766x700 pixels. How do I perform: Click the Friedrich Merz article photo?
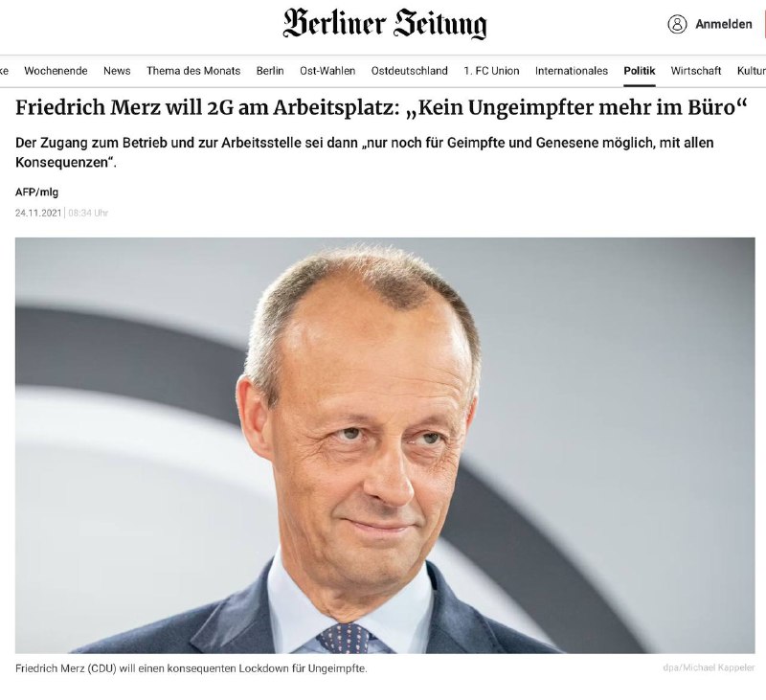click(x=385, y=445)
